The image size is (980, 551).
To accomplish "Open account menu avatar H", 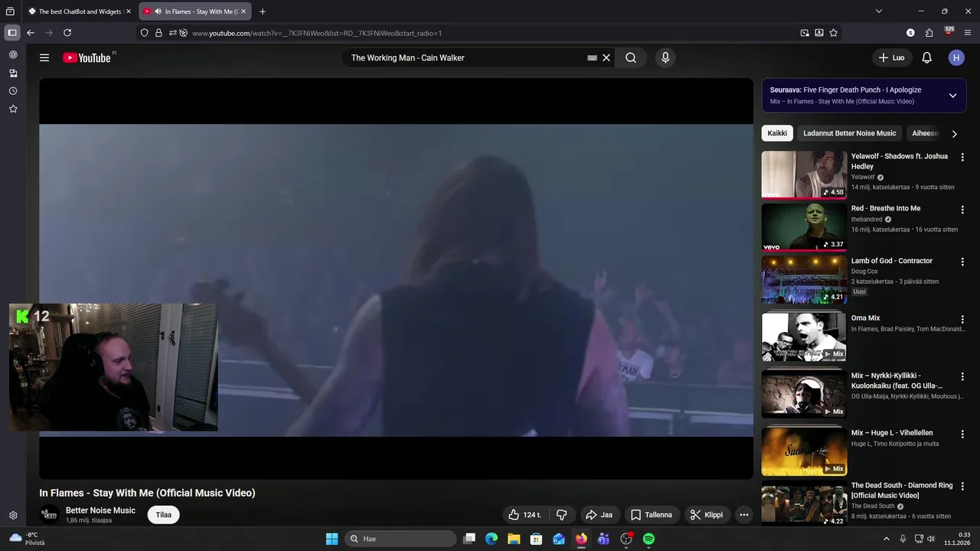I will point(956,57).
